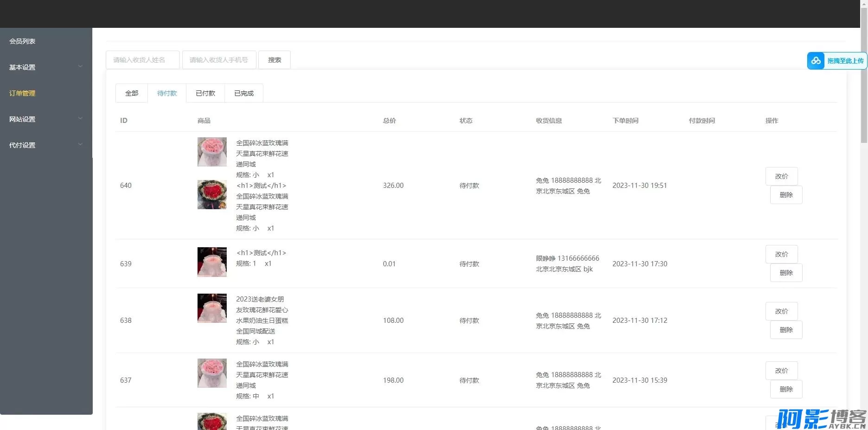The image size is (868, 430).
Task: Open cake thumbnail of order 639
Action: tap(212, 262)
